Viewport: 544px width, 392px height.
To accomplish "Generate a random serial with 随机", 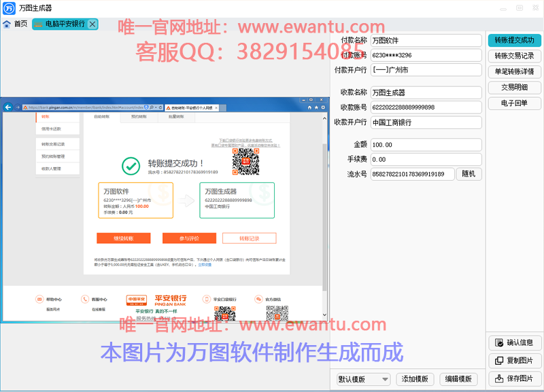I will click(x=469, y=174).
